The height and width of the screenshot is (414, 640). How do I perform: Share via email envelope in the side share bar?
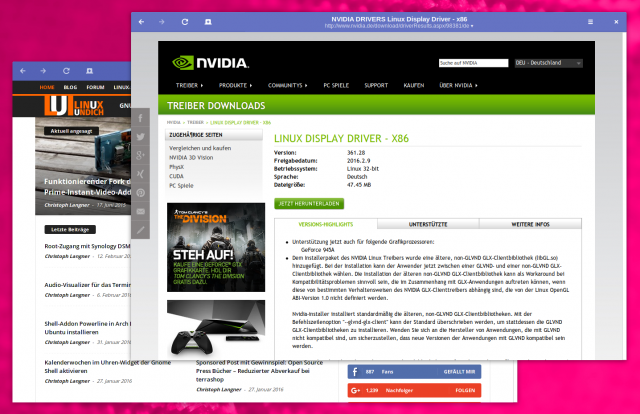pyautogui.click(x=140, y=211)
